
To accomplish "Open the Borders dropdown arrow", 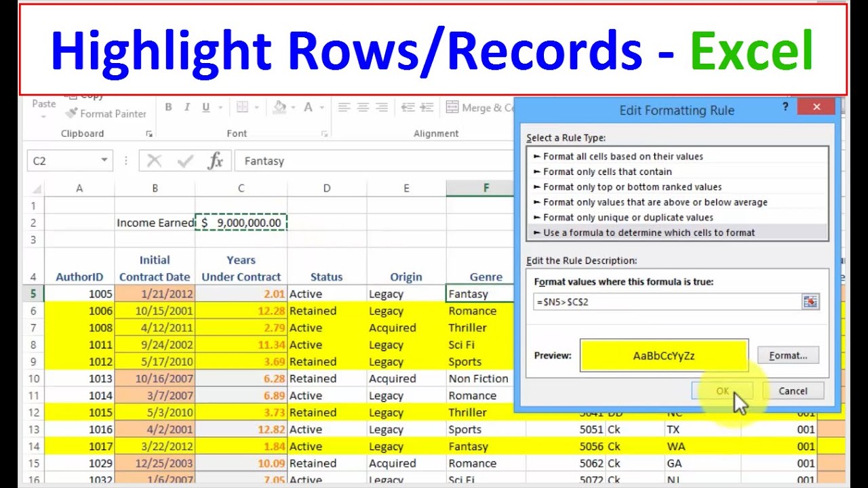I will point(256,107).
